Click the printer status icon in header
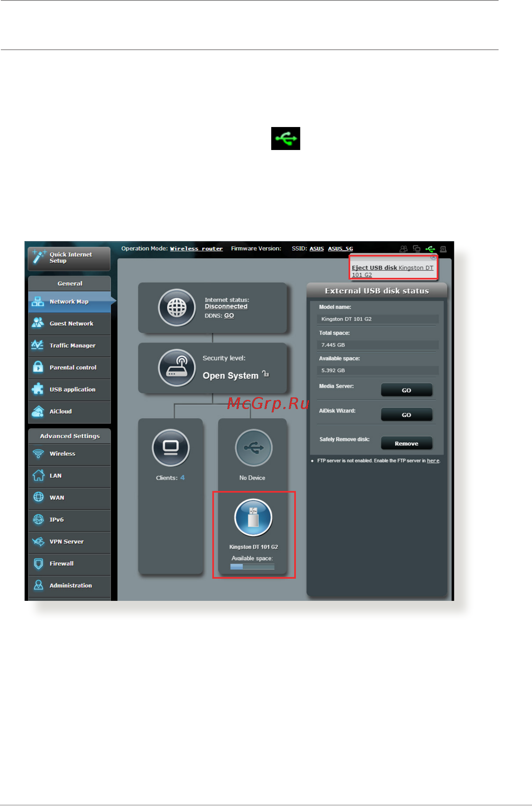532x806 pixels. click(443, 249)
